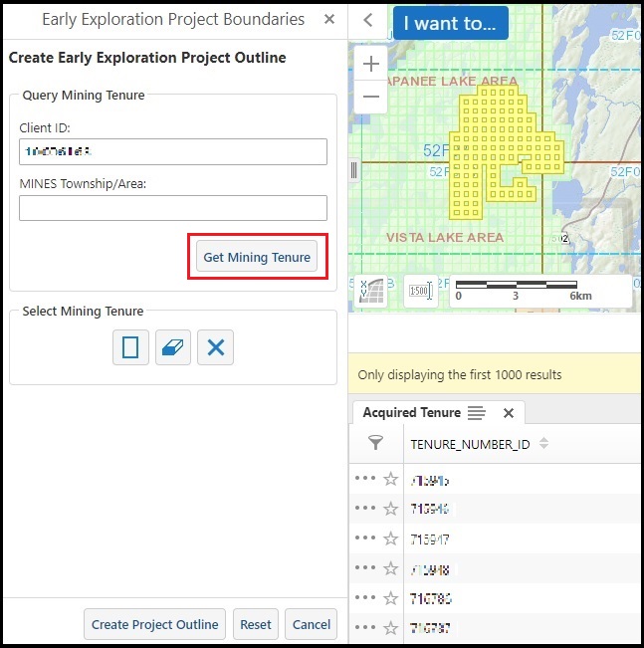Image resolution: width=644 pixels, height=648 pixels.
Task: Click the Create Project Outline button
Action: pos(154,624)
